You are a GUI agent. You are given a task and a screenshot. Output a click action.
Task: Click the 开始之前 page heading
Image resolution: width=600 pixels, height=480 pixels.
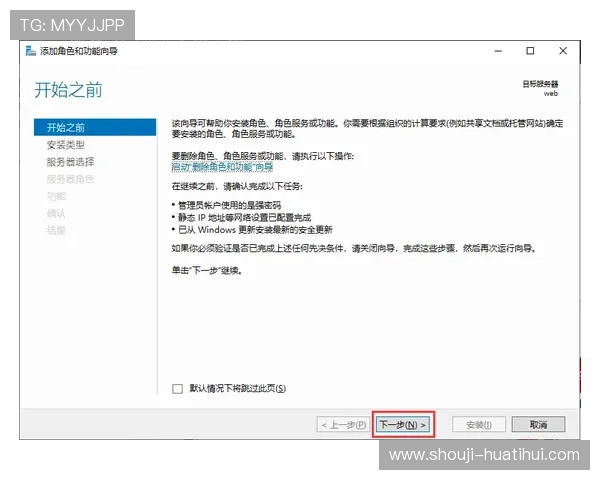pyautogui.click(x=68, y=90)
